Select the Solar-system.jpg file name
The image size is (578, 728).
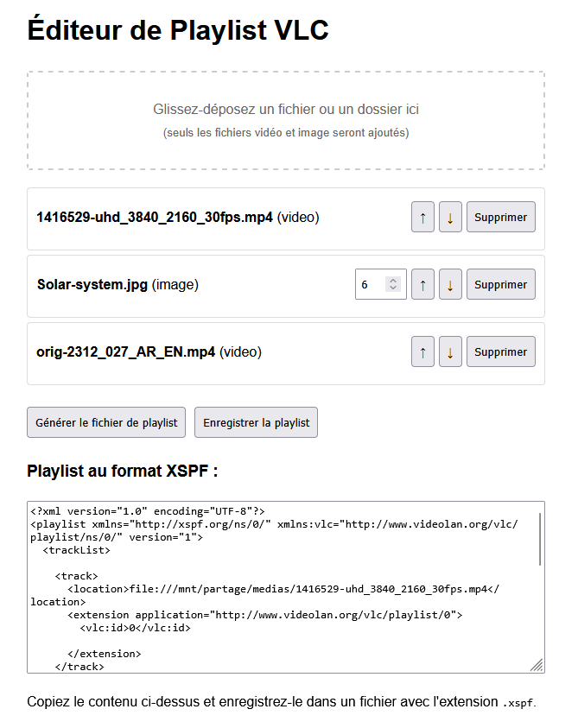92,285
